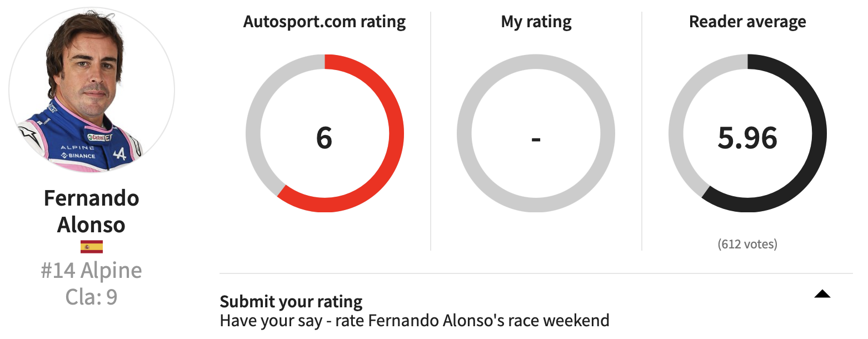
Task: Click the Submit your rating title
Action: tap(291, 302)
